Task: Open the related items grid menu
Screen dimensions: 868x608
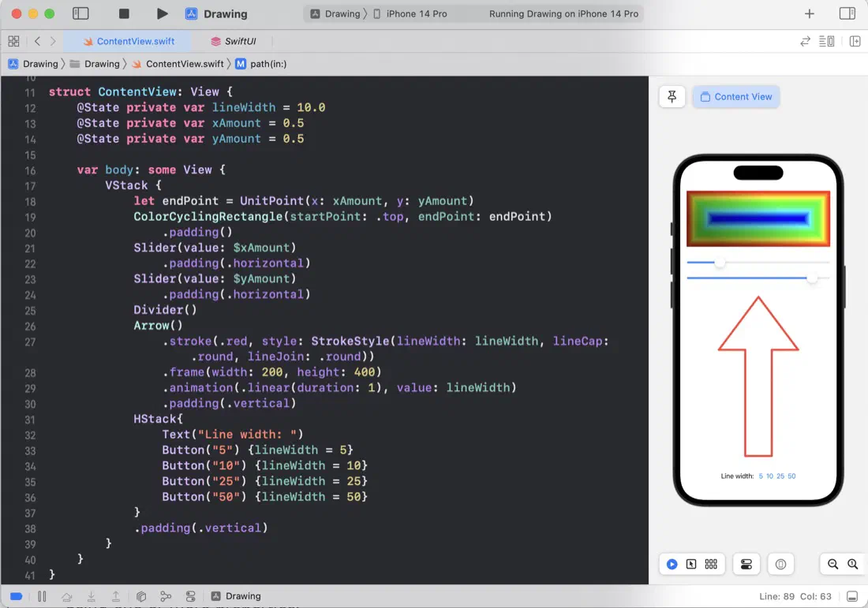Action: (x=14, y=41)
